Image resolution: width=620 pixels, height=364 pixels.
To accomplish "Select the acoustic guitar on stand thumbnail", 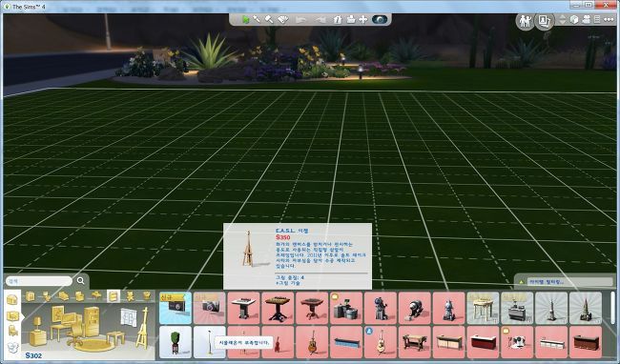I will (x=312, y=342).
